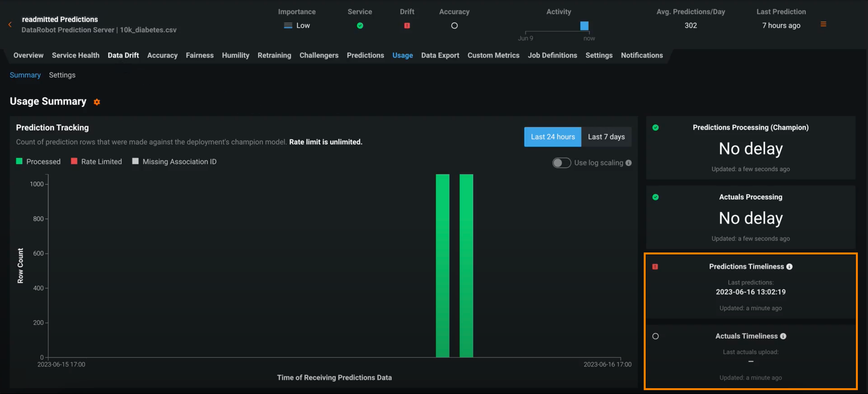Click the red Predictions Timeliness alert icon
This screenshot has width=868, height=394.
655,267
